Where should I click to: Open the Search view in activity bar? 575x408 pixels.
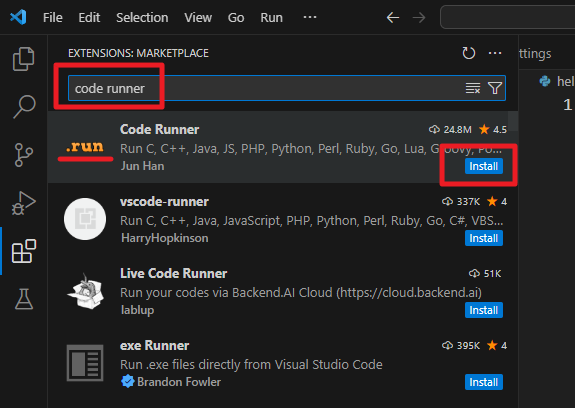24,107
